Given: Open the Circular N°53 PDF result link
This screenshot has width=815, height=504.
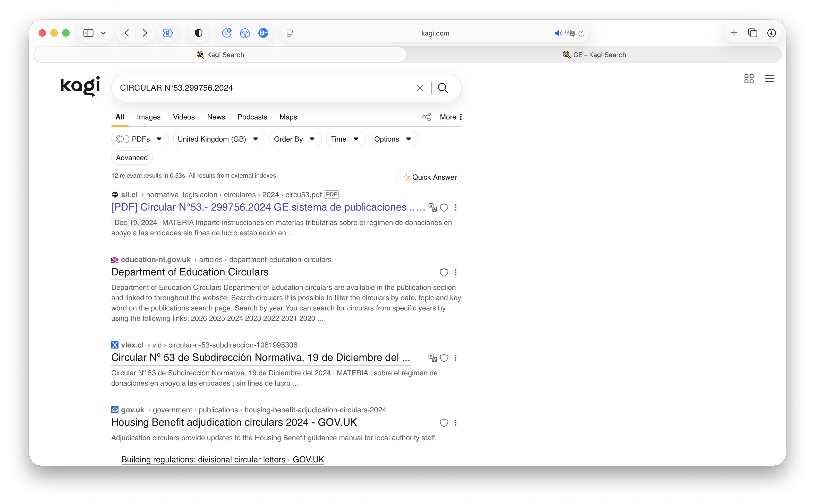Looking at the screenshot, I should point(268,207).
